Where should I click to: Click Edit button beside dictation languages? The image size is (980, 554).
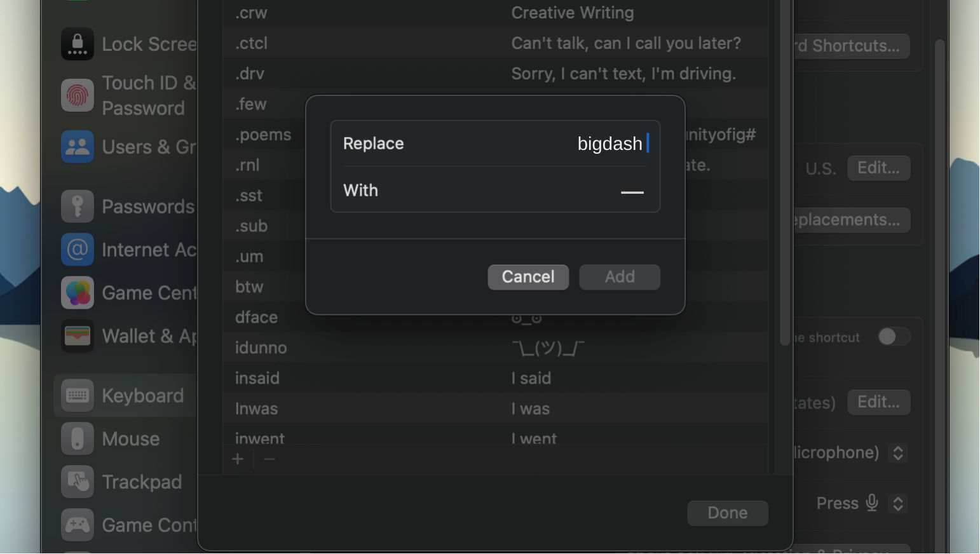(x=879, y=402)
